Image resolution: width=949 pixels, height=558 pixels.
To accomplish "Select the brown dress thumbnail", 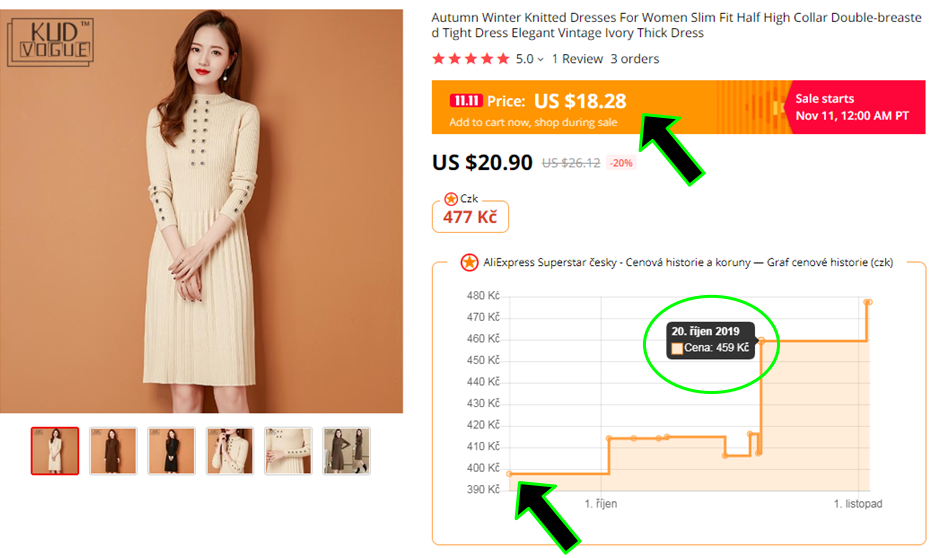I will (113, 451).
